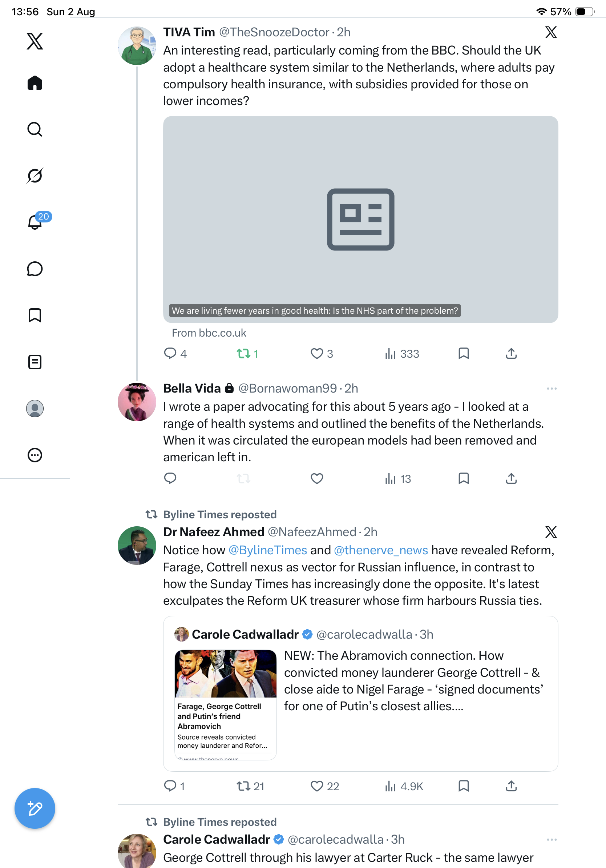
Task: Open Profile avatar icon in sidebar
Action: click(35, 408)
